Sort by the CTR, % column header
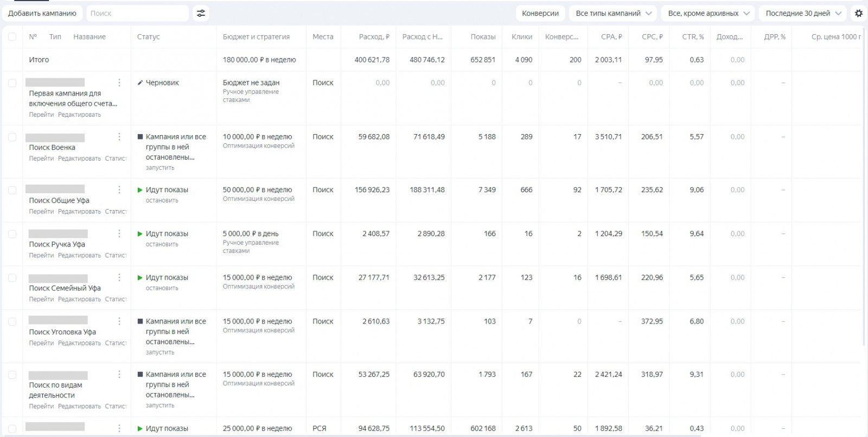 (x=693, y=37)
